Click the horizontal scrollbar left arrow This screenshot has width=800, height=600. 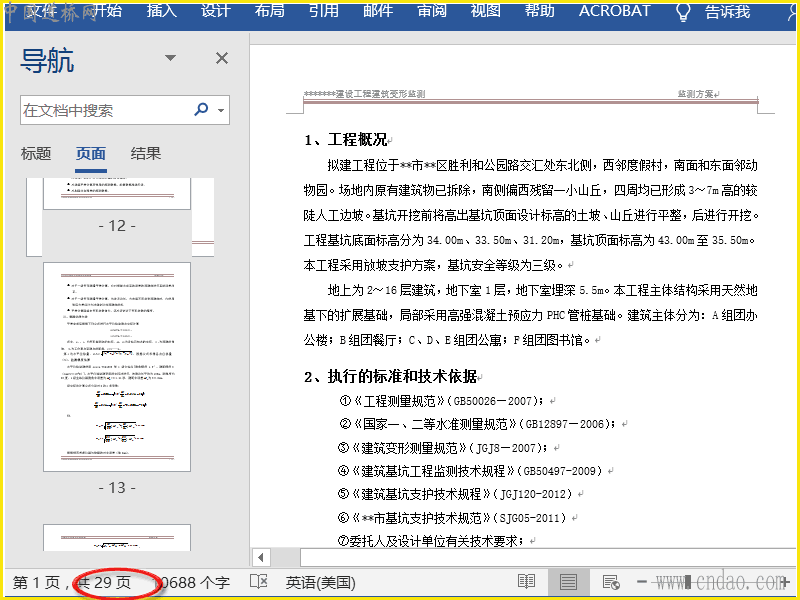tap(261, 557)
